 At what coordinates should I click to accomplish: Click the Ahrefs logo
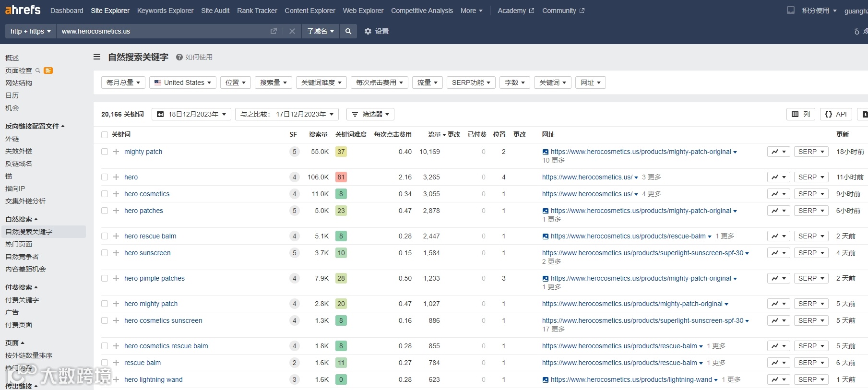[x=23, y=10]
